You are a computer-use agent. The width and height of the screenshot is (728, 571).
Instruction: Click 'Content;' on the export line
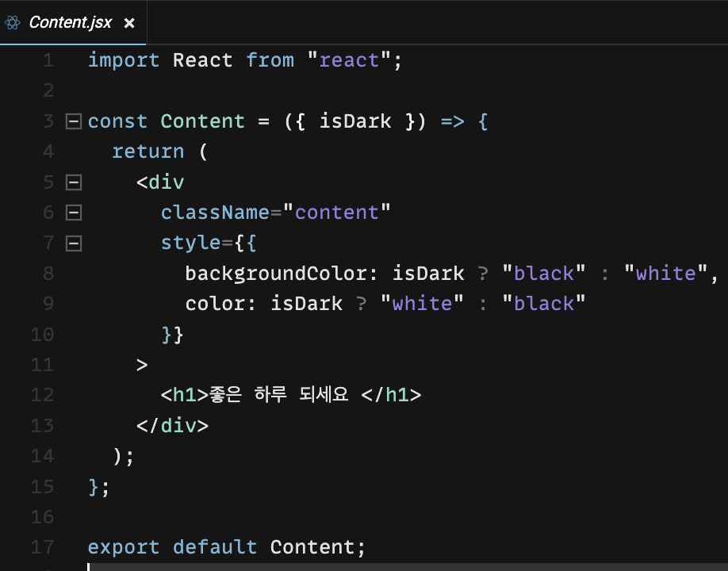pos(318,547)
